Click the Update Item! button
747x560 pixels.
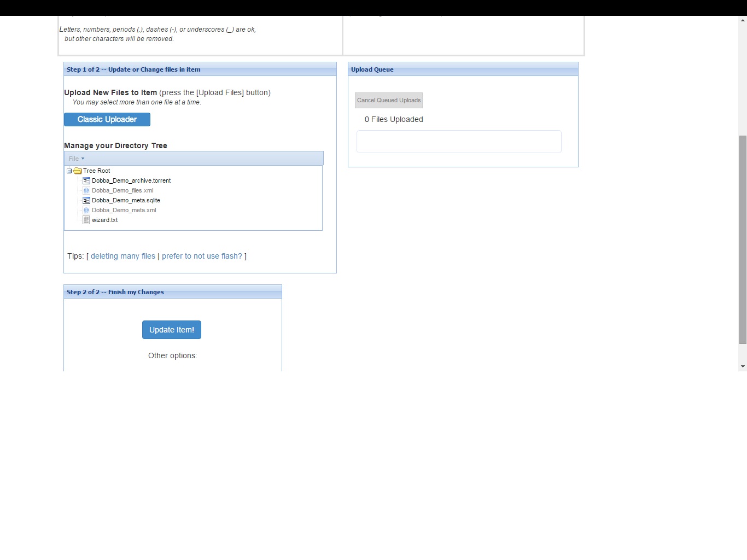coord(172,330)
